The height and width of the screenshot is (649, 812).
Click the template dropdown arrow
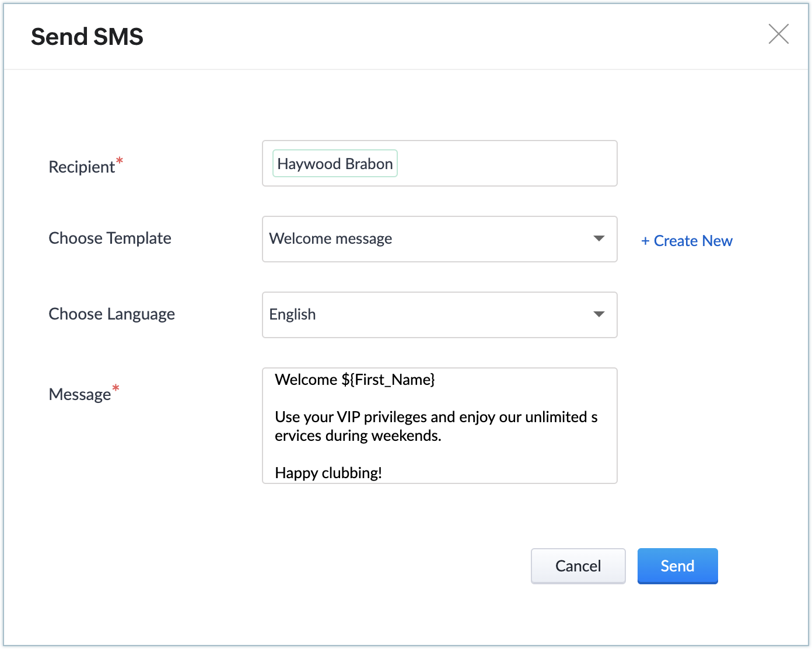click(598, 238)
